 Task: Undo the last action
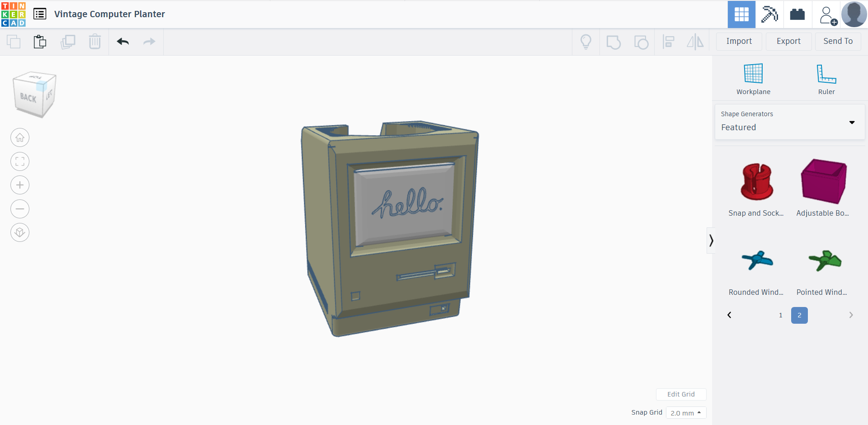[123, 42]
